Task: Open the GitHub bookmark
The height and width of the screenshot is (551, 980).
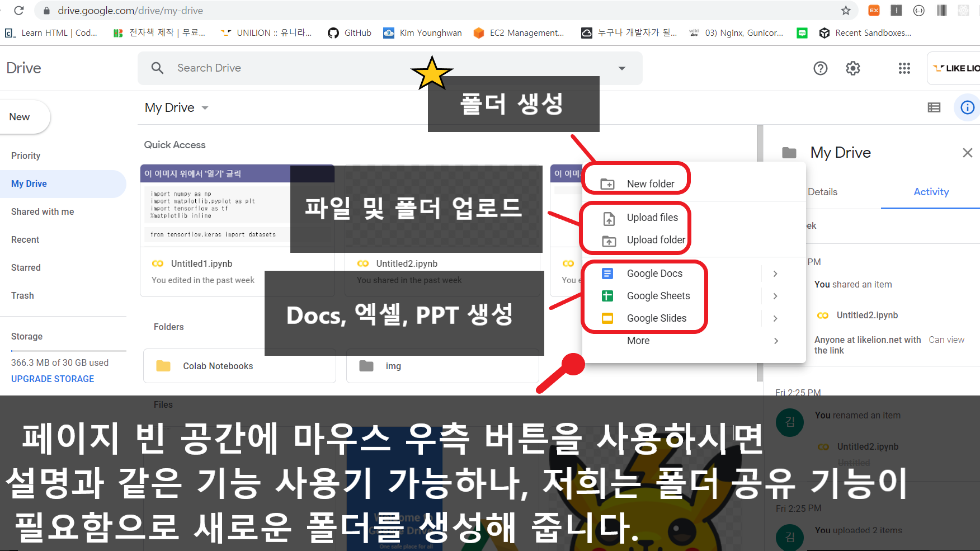Action: point(350,33)
